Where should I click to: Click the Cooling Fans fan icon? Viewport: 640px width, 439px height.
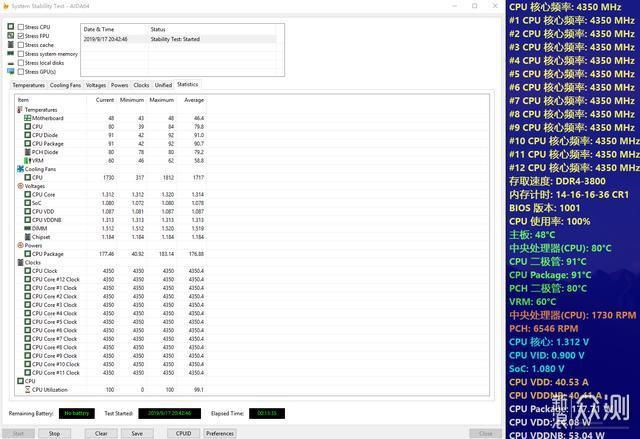pyautogui.click(x=20, y=169)
